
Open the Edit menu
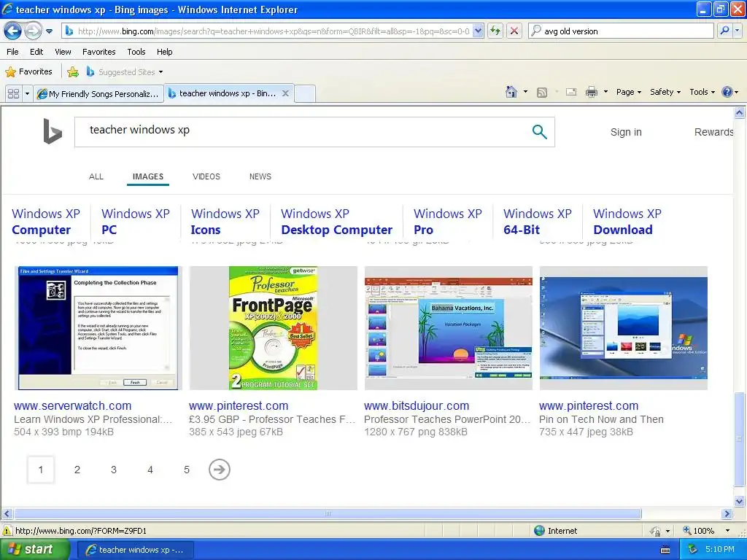pos(36,52)
